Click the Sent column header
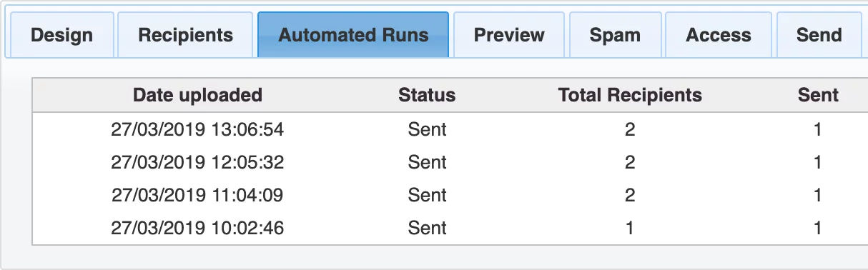Screen dimensions: 868x270 coord(818,95)
